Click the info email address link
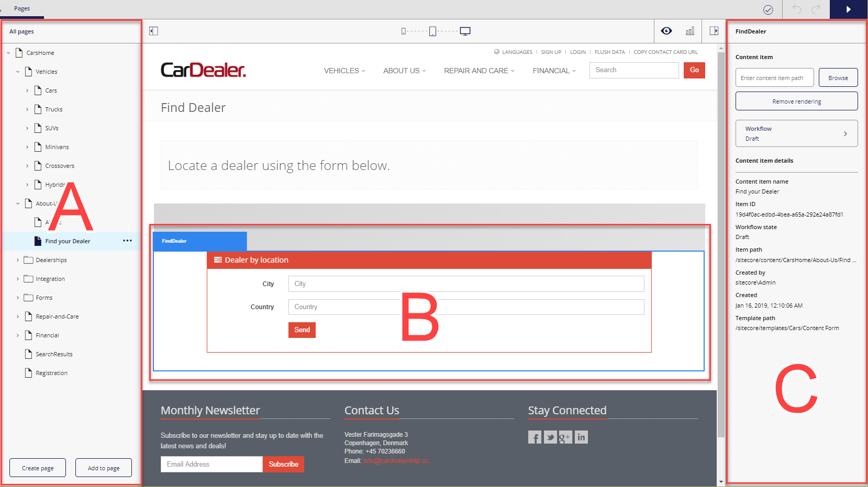 click(396, 461)
